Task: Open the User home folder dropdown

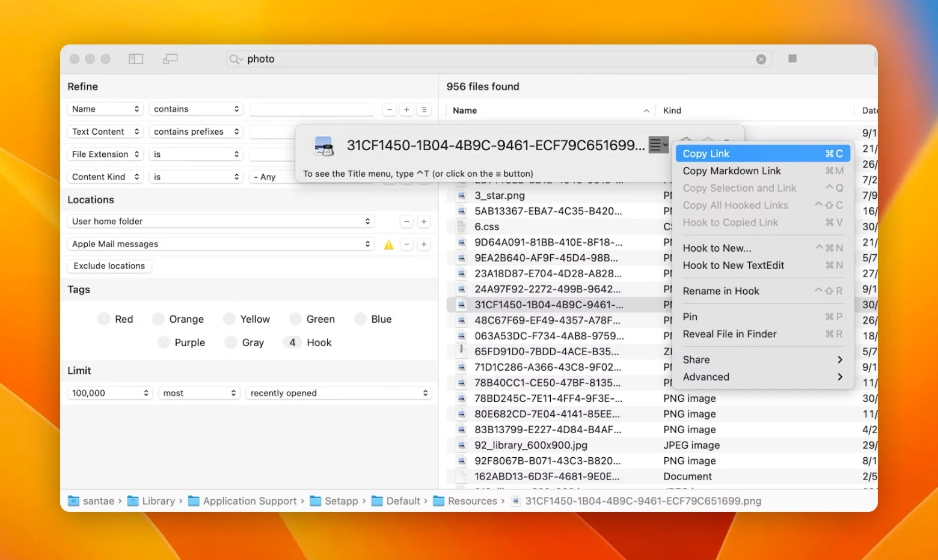Action: pyautogui.click(x=221, y=222)
